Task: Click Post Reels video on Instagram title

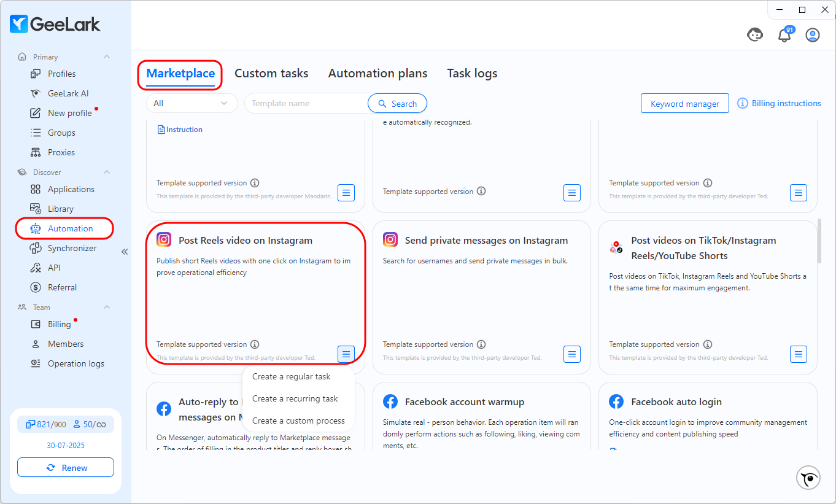Action: click(246, 241)
